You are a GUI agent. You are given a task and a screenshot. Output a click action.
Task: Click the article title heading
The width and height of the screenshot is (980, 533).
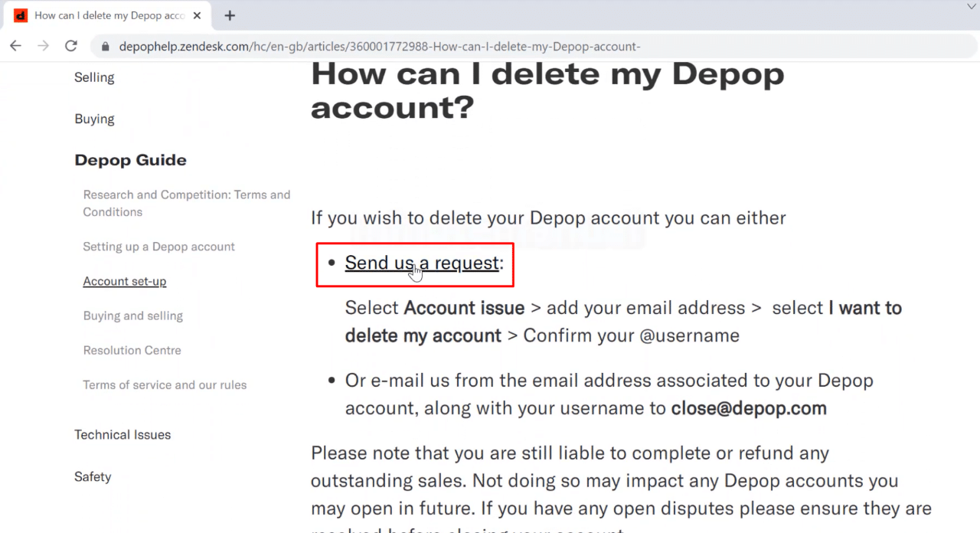(547, 90)
